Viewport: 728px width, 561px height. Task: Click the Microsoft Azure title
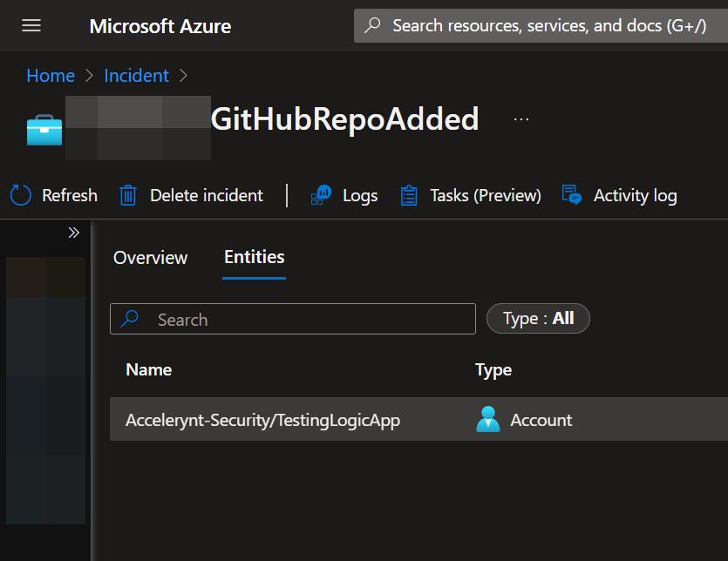(160, 26)
